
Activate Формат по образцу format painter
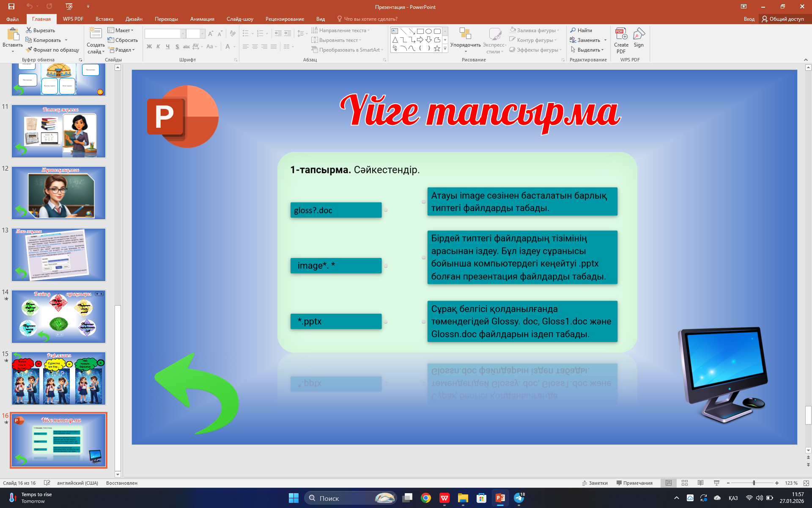click(x=52, y=50)
